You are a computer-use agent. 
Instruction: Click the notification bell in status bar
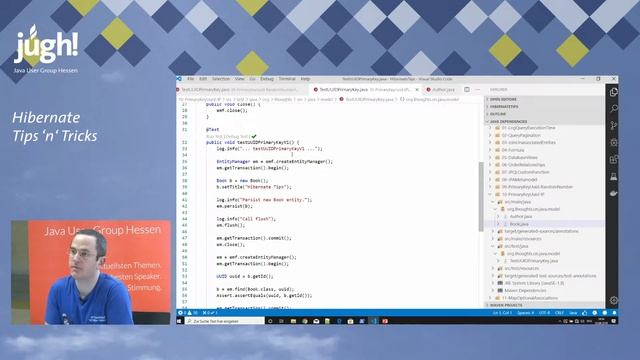614,313
